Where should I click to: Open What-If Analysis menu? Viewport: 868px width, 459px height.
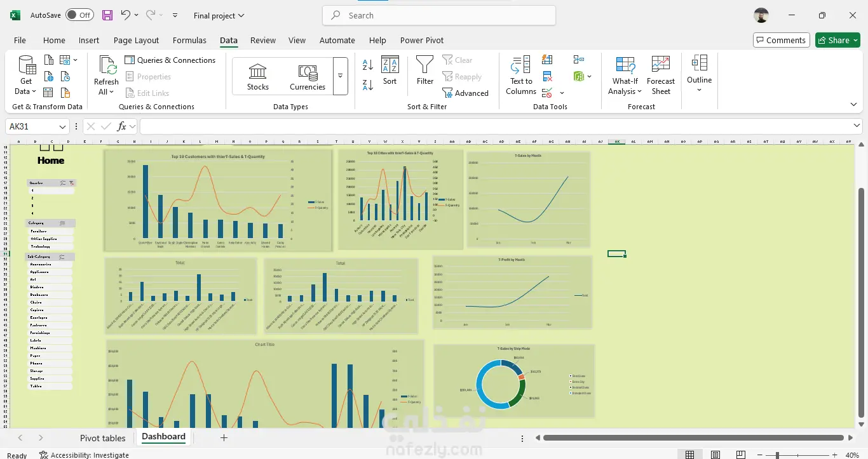click(x=625, y=76)
